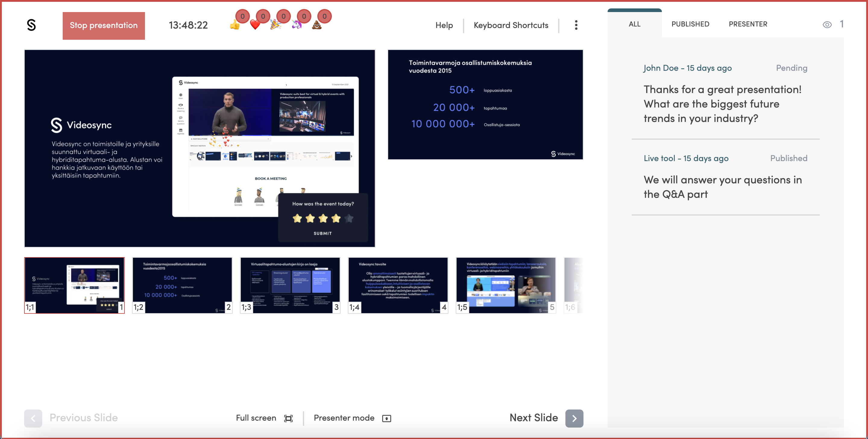The width and height of the screenshot is (868, 439).
Task: Open the three-dot overflow menu
Action: pos(576,25)
